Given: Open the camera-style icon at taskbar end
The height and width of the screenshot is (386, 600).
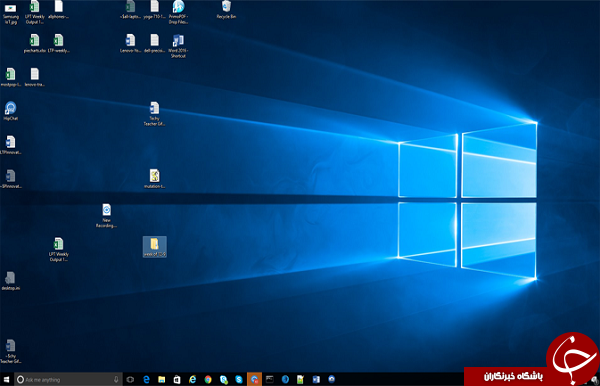Looking at the screenshot, I should pos(332,379).
